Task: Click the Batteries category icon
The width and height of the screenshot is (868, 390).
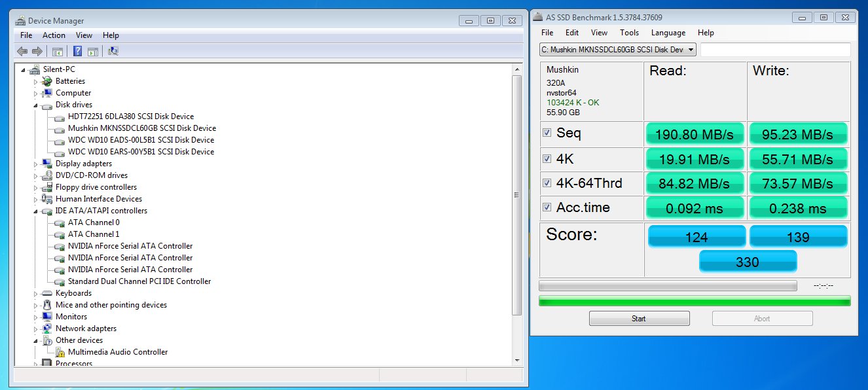Action: click(x=46, y=81)
